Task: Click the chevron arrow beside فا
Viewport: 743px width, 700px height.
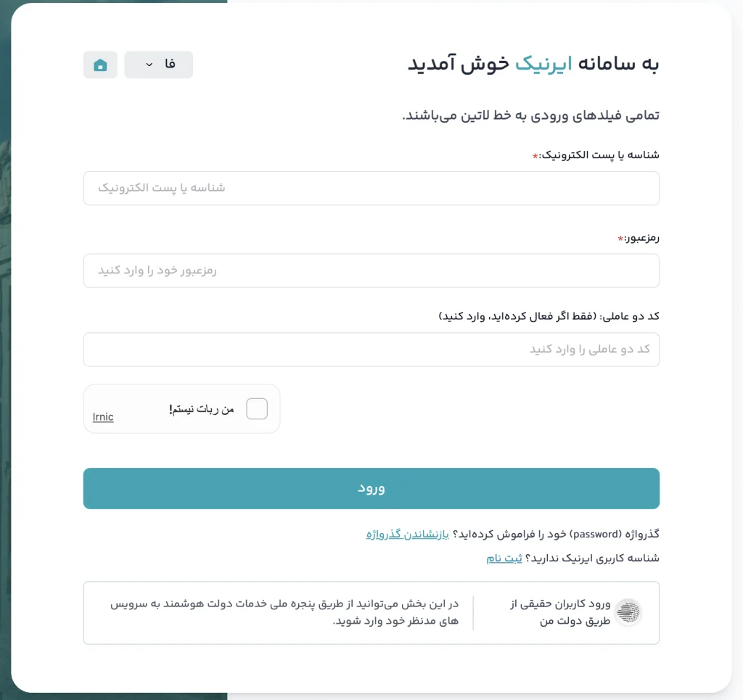Action: point(149,65)
